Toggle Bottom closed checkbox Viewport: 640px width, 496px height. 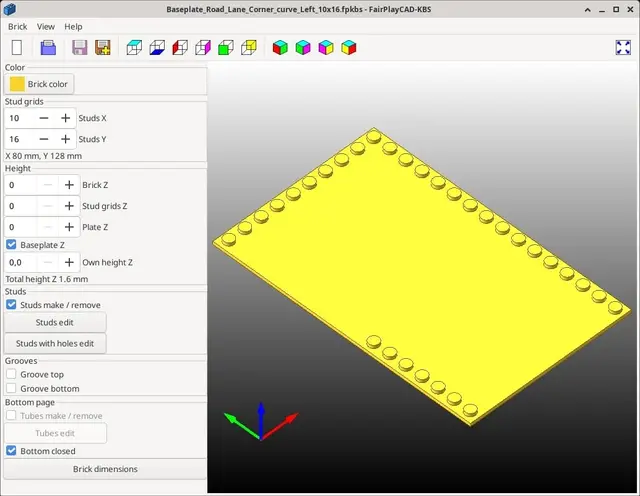(x=11, y=451)
